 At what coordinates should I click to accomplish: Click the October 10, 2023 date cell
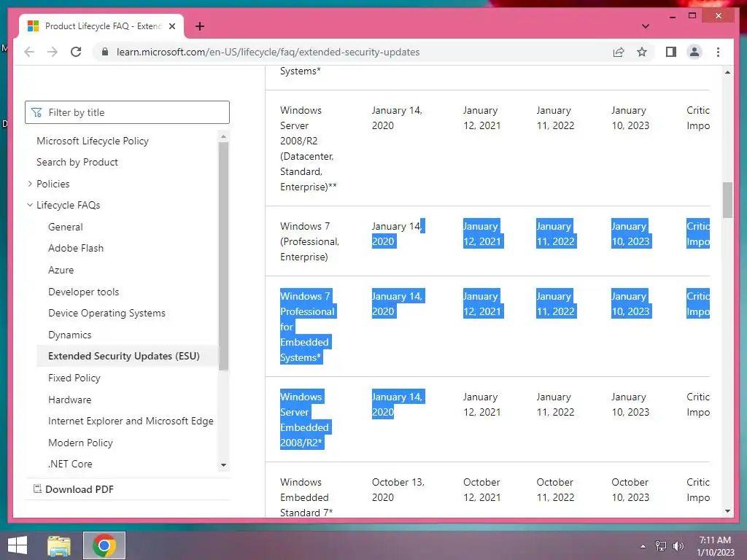(x=630, y=489)
